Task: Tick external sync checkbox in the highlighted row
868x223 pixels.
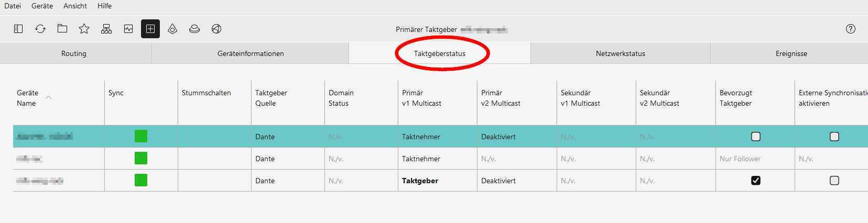Action: click(x=834, y=137)
